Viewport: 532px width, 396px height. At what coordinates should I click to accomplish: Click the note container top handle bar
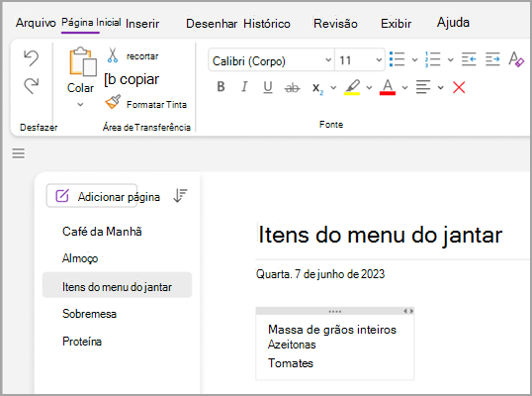(x=335, y=311)
